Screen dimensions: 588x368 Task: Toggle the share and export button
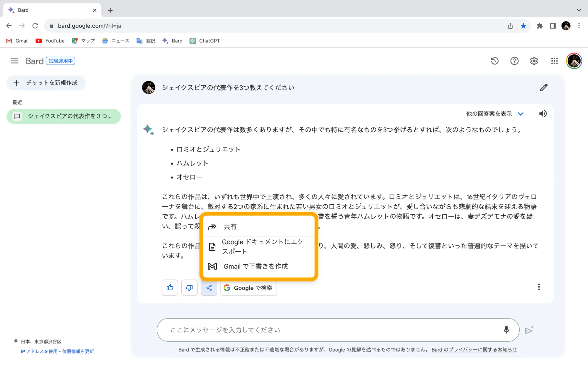pos(209,288)
